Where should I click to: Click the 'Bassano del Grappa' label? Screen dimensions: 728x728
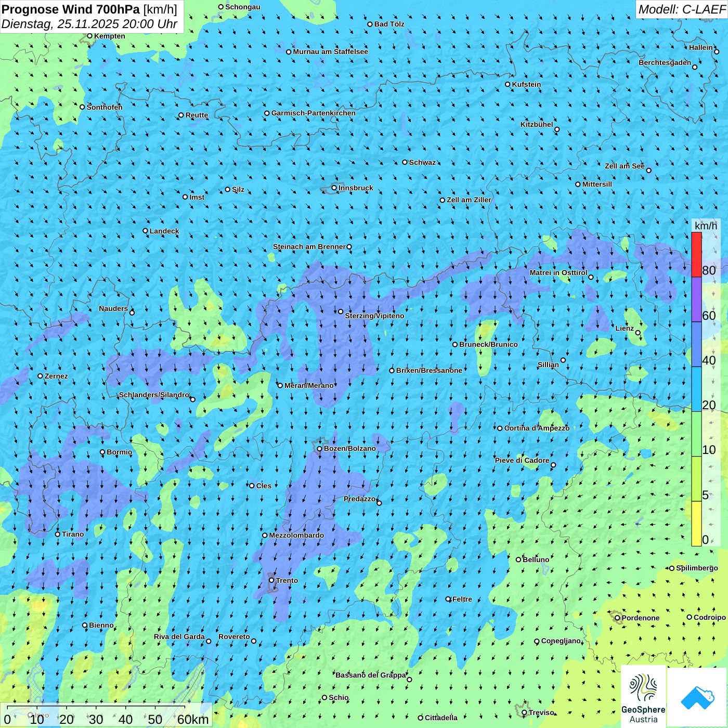[x=370, y=675]
